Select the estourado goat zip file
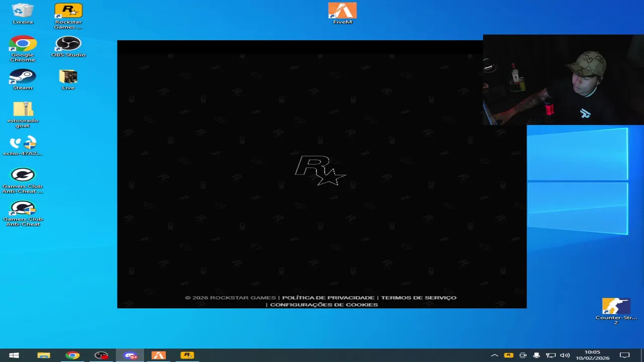This screenshot has height=362, width=644. point(23,115)
